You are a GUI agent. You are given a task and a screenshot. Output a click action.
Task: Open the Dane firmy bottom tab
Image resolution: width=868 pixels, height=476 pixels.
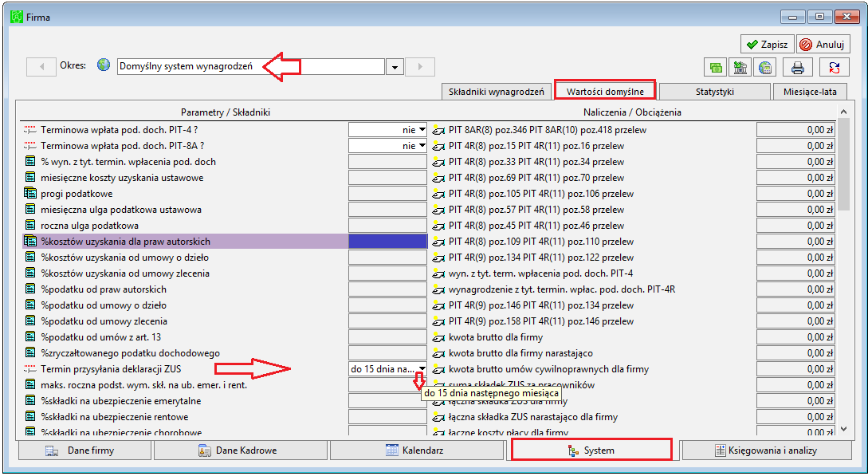84,450
